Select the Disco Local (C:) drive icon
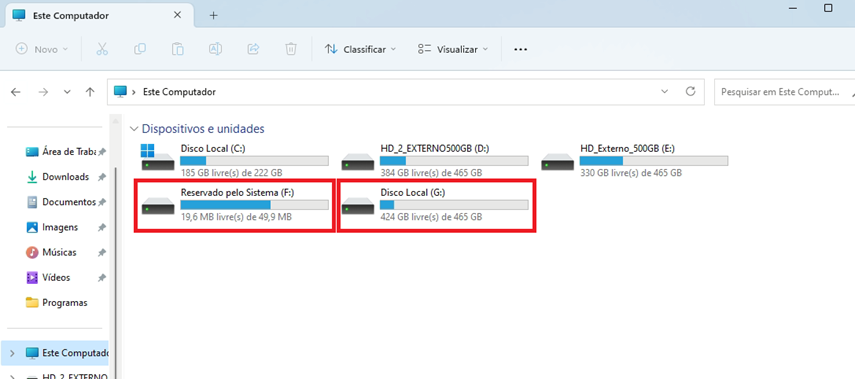 click(158, 158)
